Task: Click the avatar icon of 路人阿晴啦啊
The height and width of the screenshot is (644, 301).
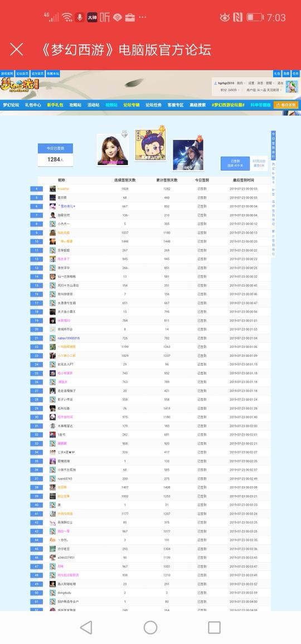Action: coord(52,584)
